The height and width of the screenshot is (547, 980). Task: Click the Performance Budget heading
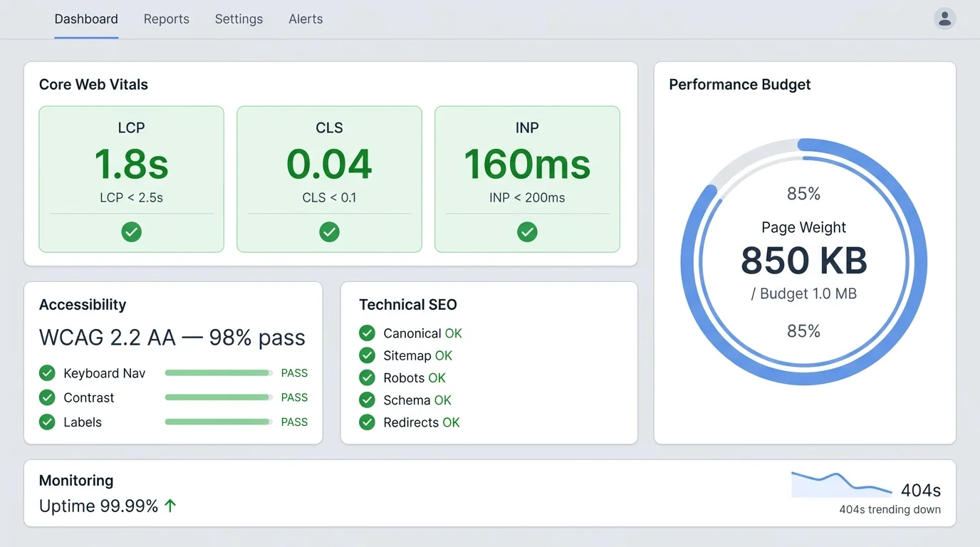[740, 84]
